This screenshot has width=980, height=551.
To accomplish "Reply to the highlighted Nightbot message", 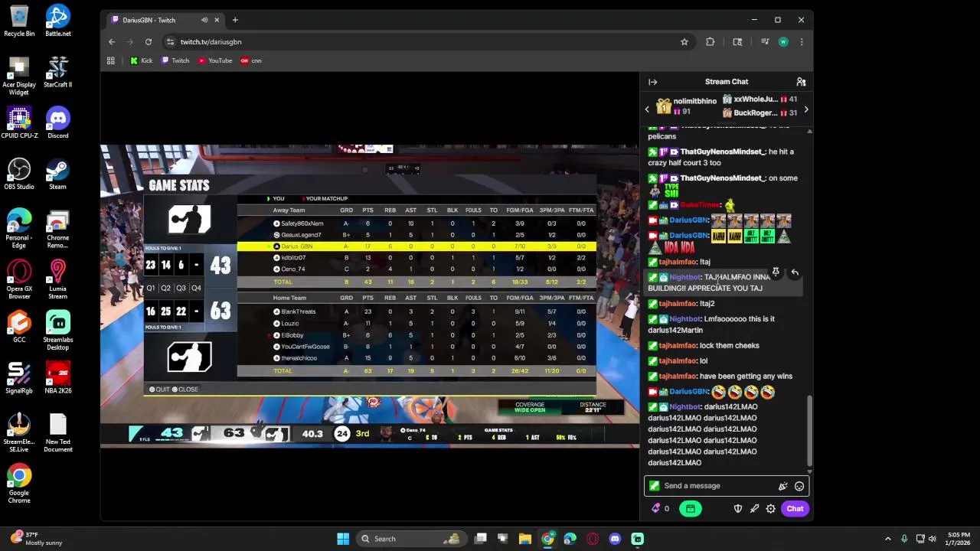I will 795,272.
